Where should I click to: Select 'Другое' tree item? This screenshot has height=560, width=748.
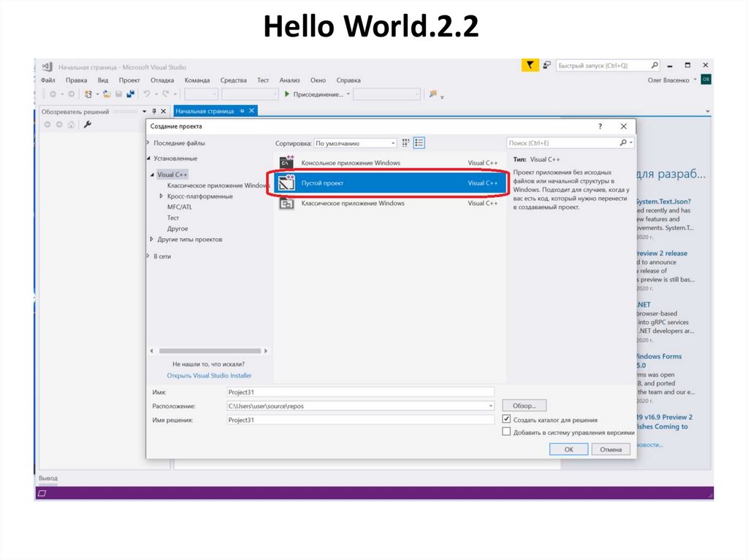point(178,229)
